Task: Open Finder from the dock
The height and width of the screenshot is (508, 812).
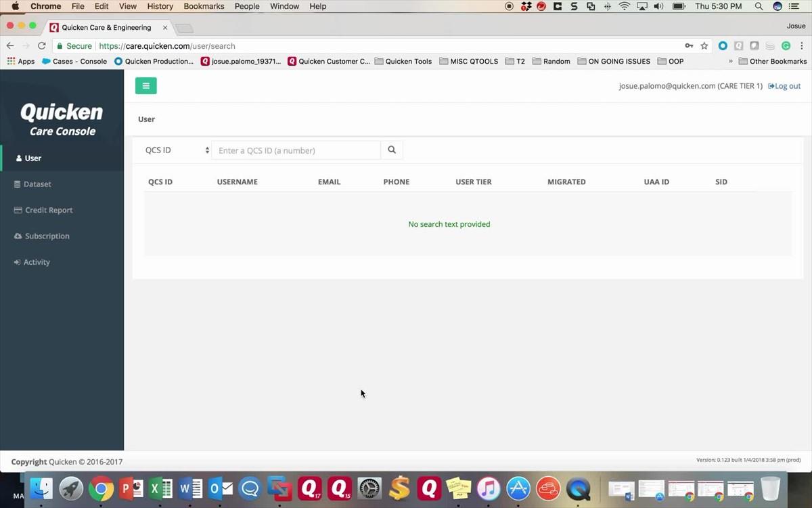Action: pos(42,488)
